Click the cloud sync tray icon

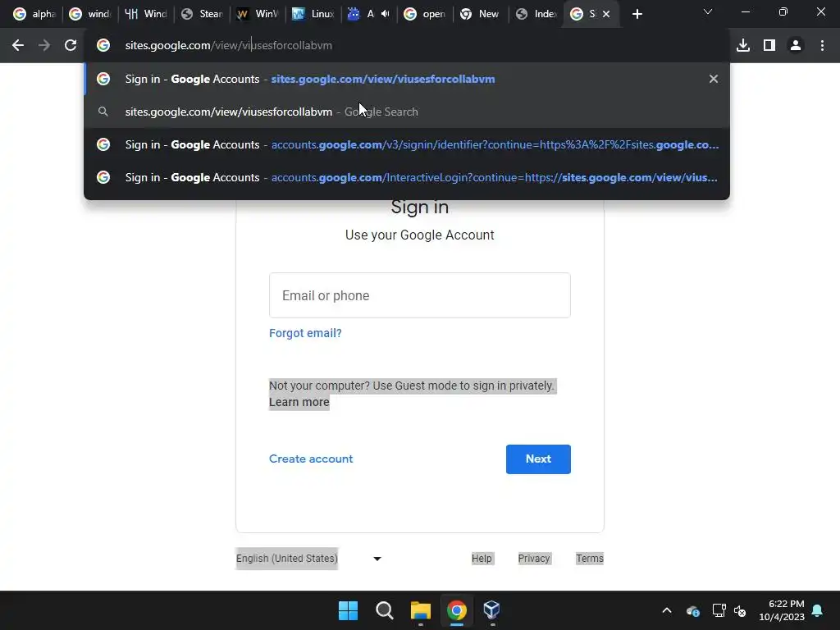(692, 610)
